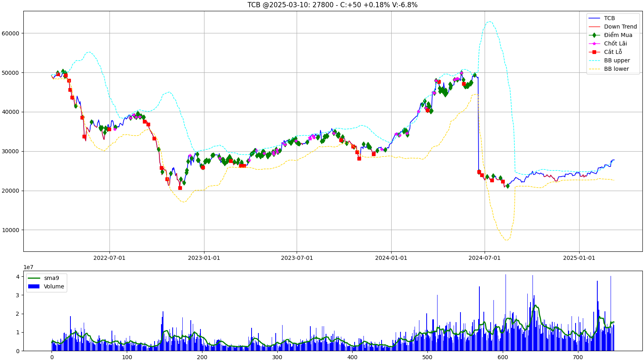Click the BB lower trough below 10000

point(507,240)
